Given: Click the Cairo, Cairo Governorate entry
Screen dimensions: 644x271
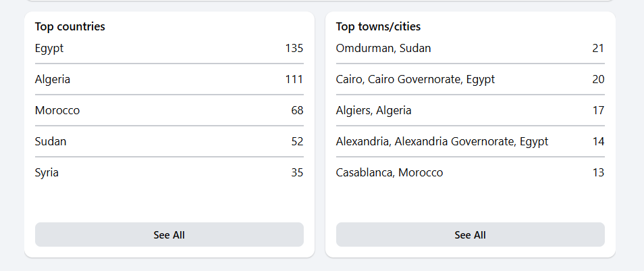Looking at the screenshot, I should tap(415, 79).
